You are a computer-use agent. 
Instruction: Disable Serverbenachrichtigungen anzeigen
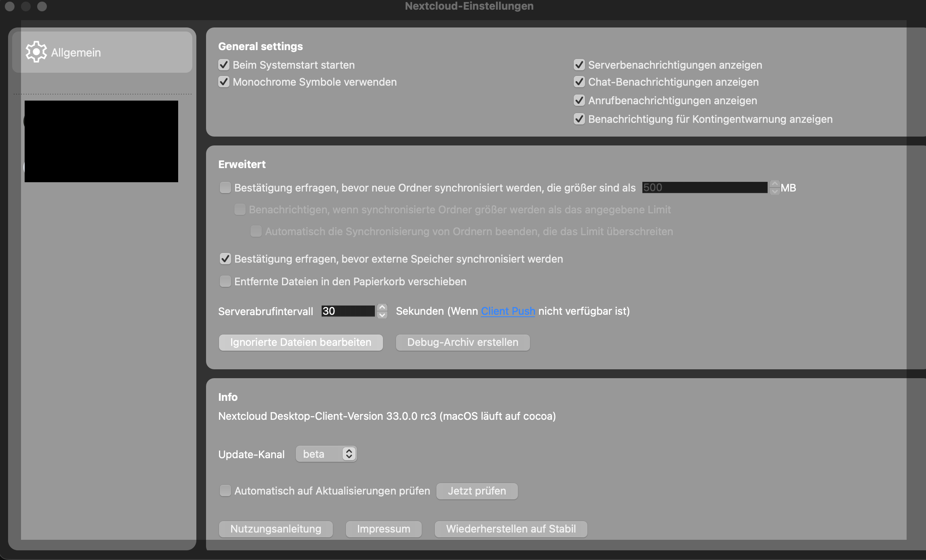(x=579, y=65)
